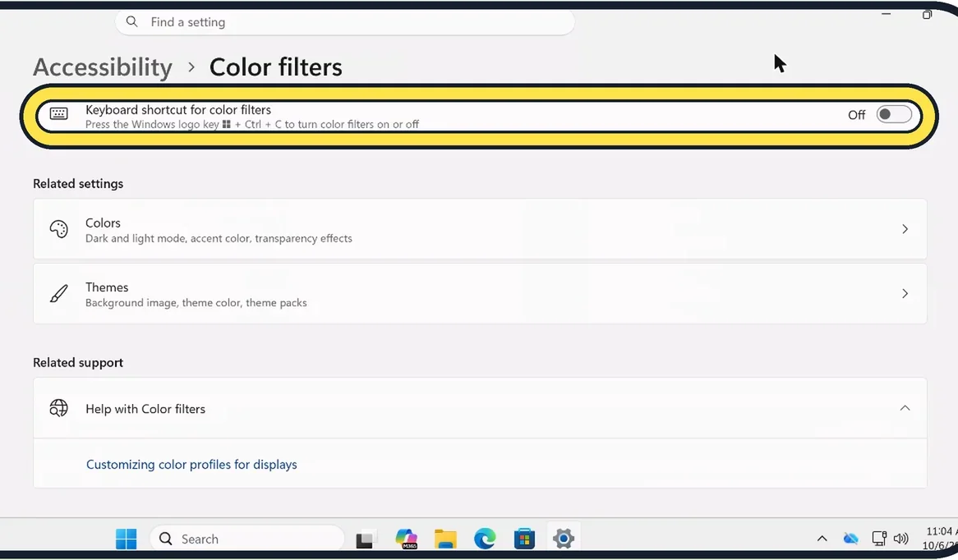Screen dimensions: 958x560
Task: Open Microsoft Store from the taskbar
Action: coord(524,539)
